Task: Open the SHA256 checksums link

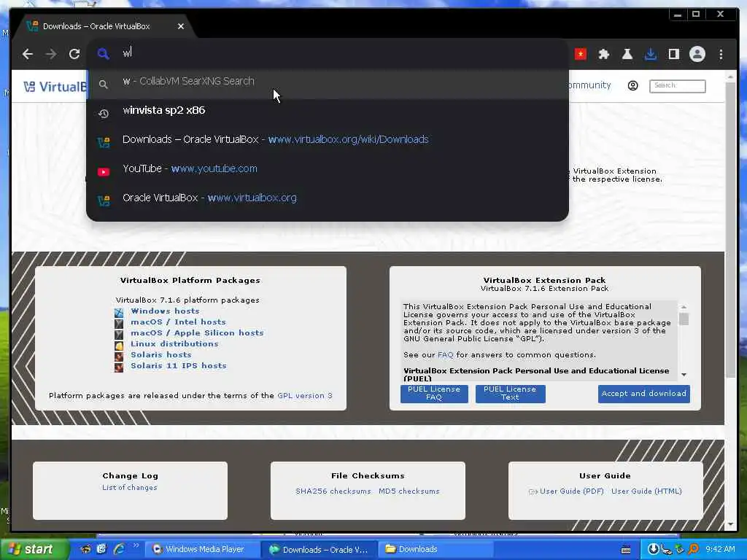Action: coord(333,491)
